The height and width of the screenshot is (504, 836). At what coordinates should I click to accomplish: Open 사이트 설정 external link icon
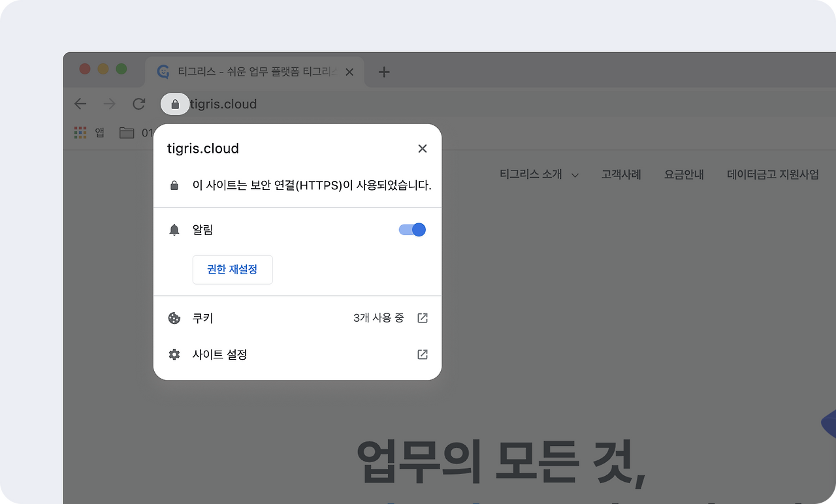pos(423,354)
